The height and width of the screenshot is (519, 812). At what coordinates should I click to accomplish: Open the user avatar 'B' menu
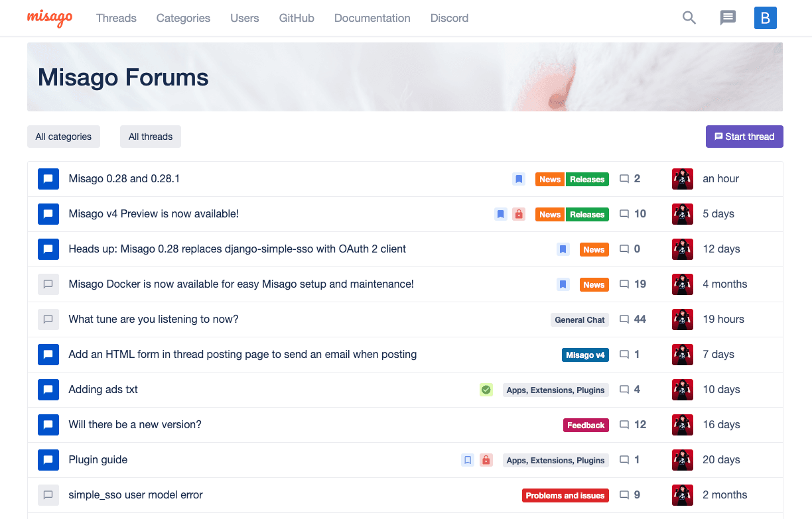click(765, 18)
